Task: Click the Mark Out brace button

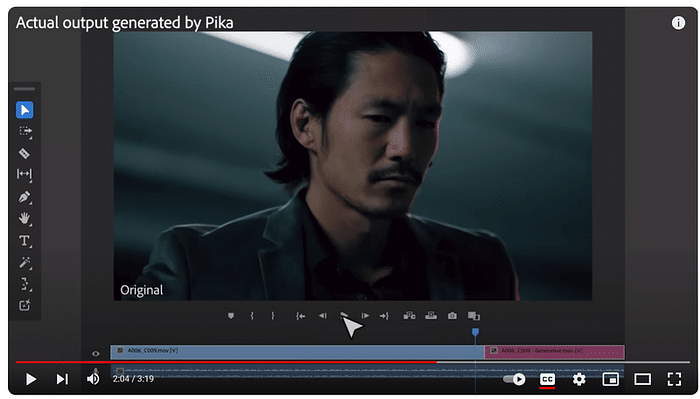Action: (272, 316)
